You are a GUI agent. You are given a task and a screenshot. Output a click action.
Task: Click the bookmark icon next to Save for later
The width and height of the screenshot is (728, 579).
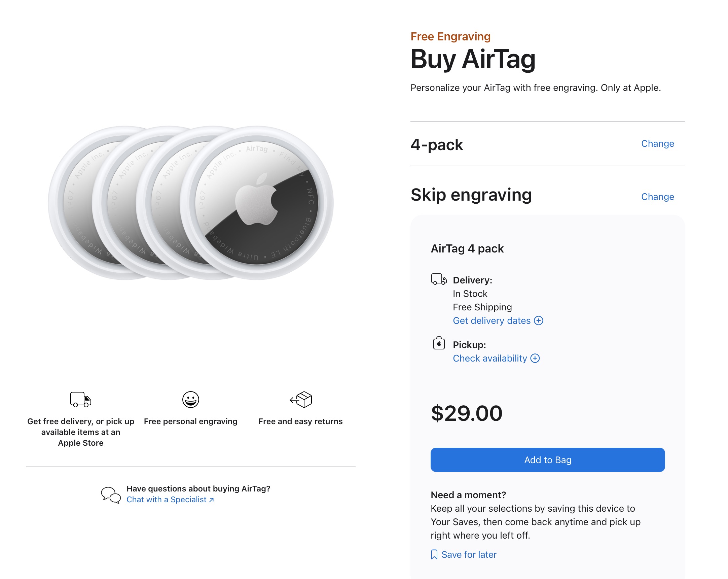coord(434,555)
